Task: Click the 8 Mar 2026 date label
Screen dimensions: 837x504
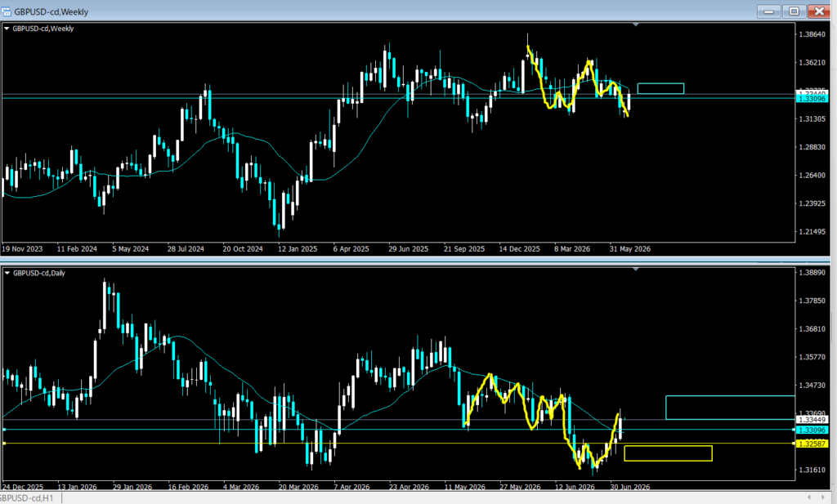Action: [x=572, y=249]
